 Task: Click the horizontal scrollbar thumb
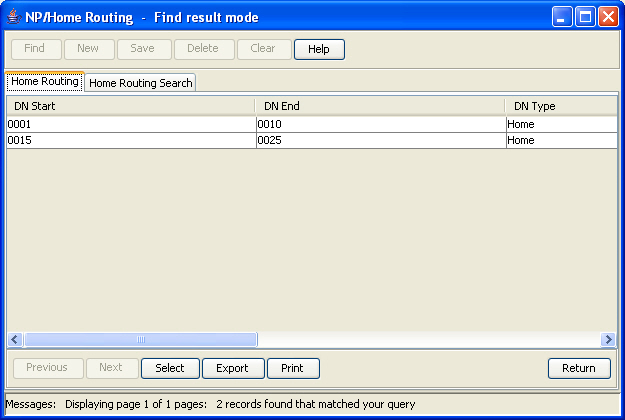tap(141, 340)
